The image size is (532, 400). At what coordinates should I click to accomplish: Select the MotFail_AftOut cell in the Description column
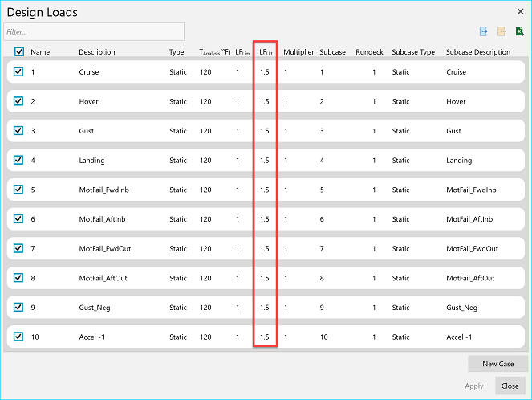coord(103,278)
